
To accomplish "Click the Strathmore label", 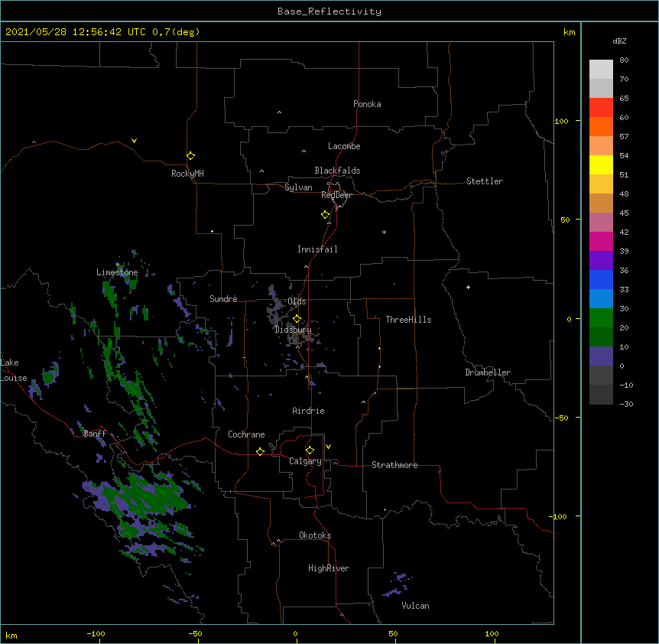I will 394,465.
